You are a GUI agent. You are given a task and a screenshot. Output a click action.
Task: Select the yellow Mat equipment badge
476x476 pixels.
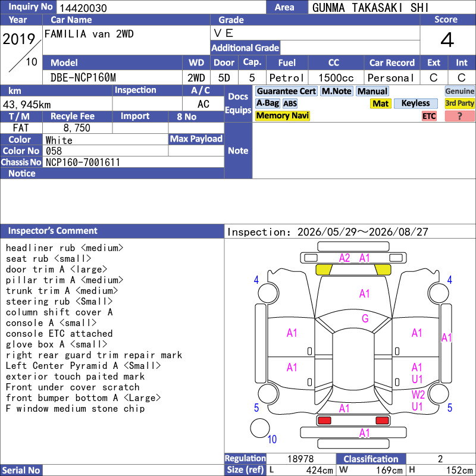(x=380, y=104)
